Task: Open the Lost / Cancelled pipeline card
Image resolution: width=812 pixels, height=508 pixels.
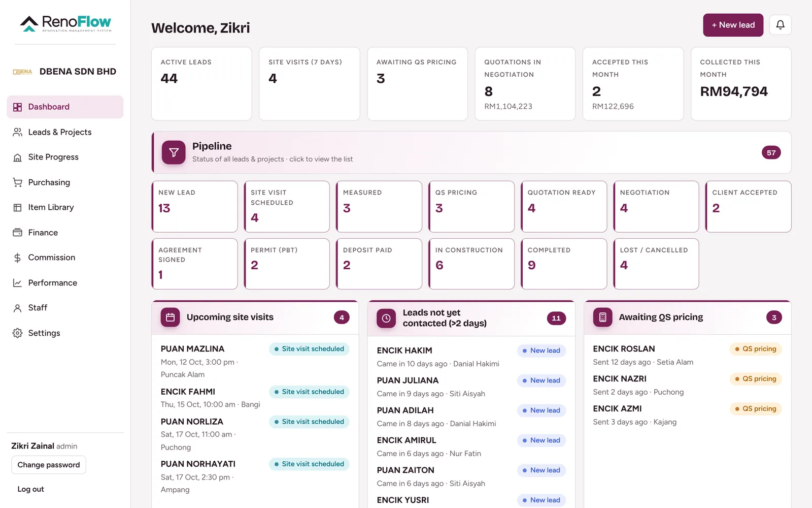Action: [656, 264]
